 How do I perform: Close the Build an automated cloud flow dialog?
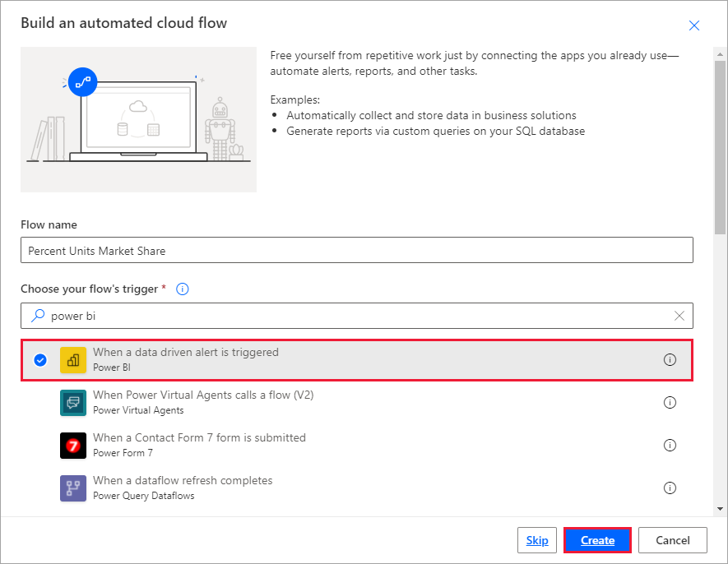pos(694,25)
